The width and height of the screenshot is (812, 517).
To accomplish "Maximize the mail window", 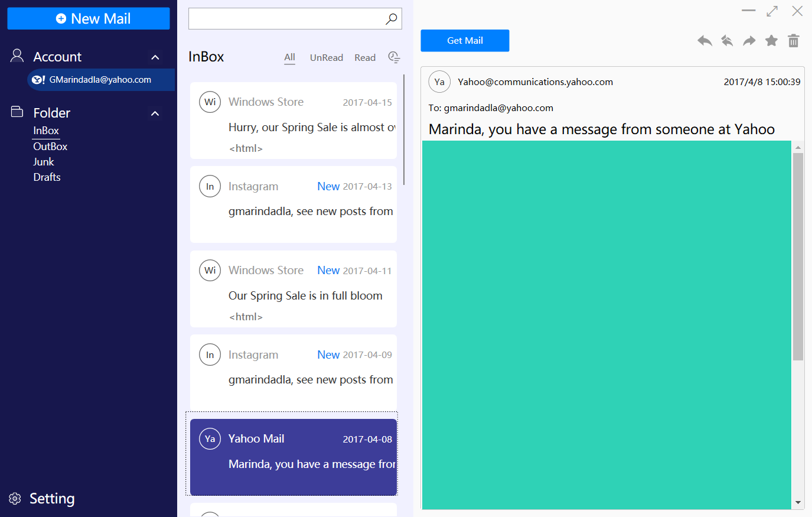I will (x=772, y=11).
